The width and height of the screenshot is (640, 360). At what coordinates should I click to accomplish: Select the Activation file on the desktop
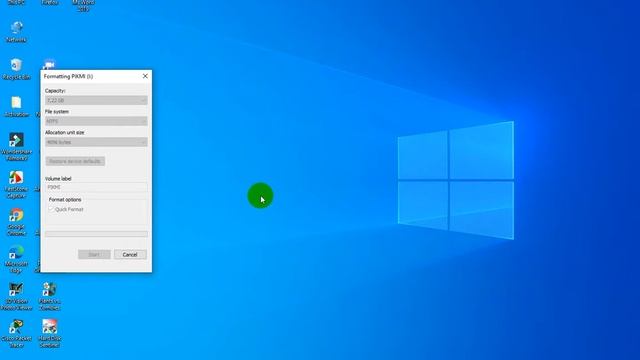pos(16,107)
